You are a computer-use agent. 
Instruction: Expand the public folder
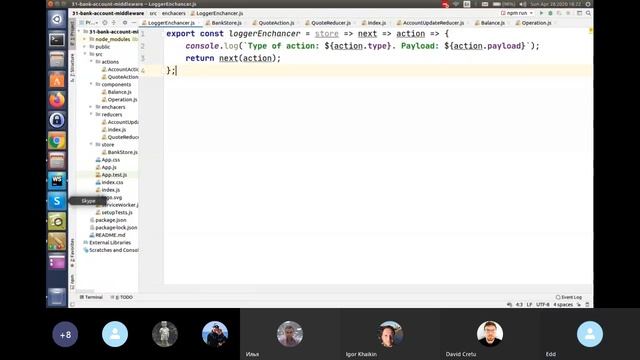(x=85, y=47)
